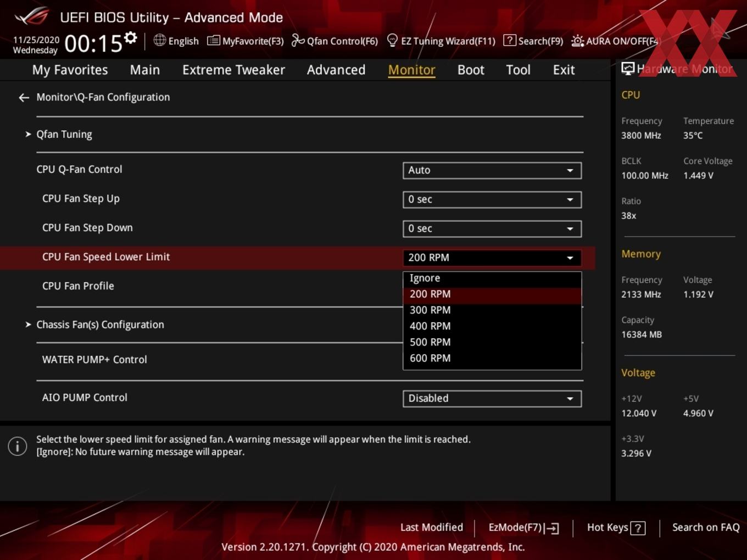The width and height of the screenshot is (747, 560).
Task: Choose Ignore from the dropdown list
Action: pyautogui.click(x=492, y=278)
